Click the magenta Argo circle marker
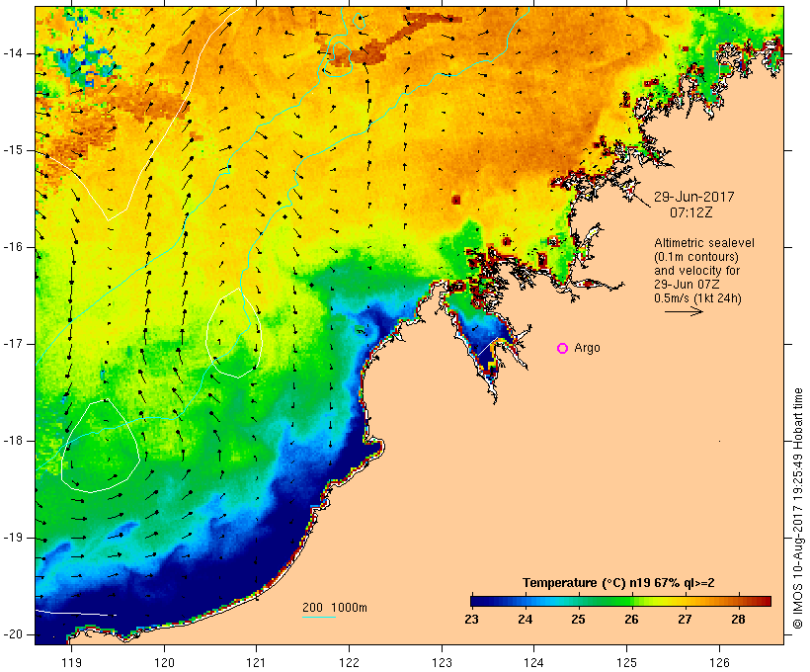810x672 pixels. [x=563, y=349]
